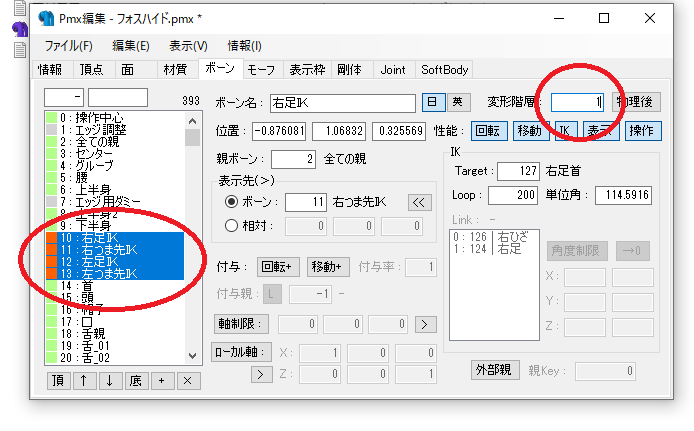Move selected bone down with ↓ arrow

(110, 381)
